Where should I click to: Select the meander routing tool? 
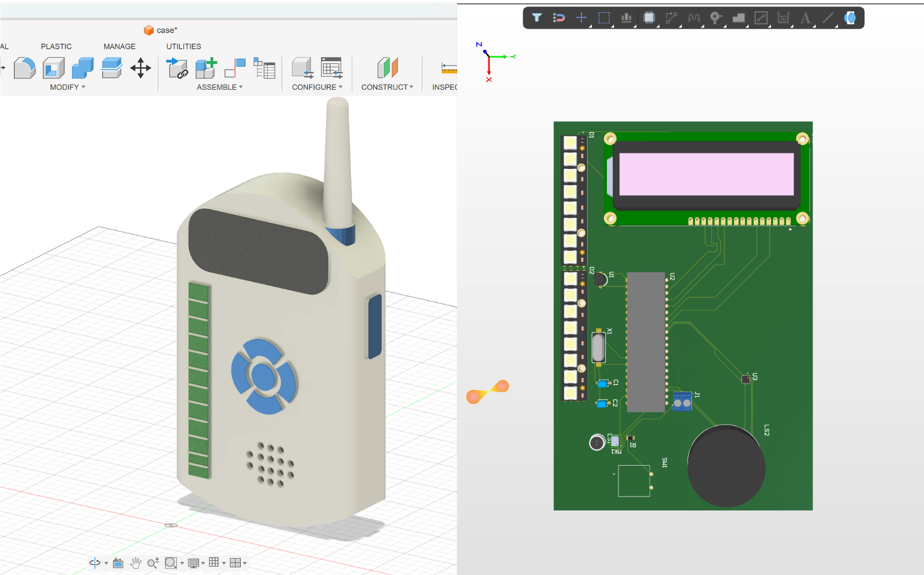pyautogui.click(x=694, y=18)
